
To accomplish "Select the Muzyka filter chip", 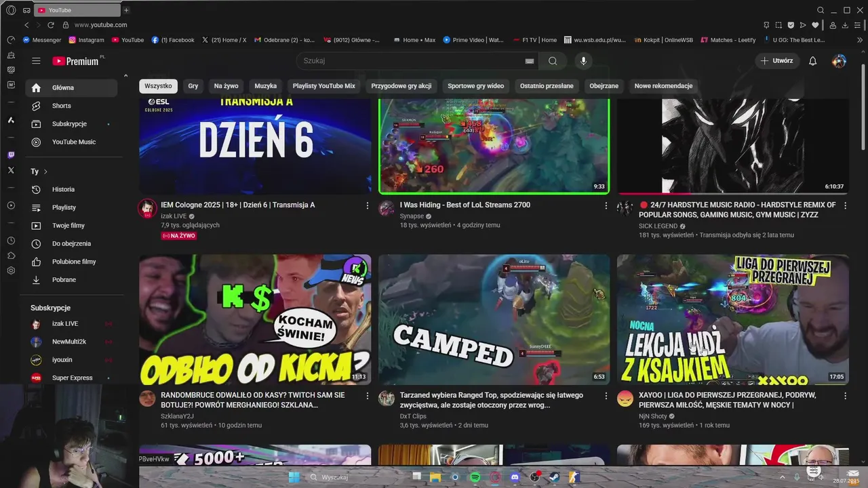I will [x=266, y=86].
